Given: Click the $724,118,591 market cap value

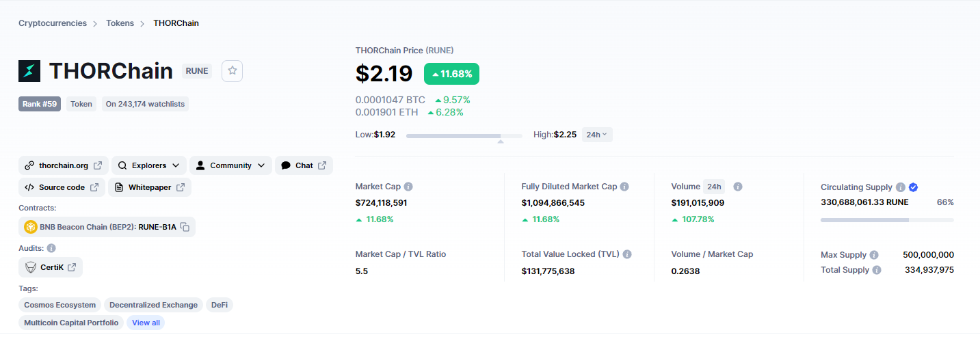Looking at the screenshot, I should tap(382, 203).
